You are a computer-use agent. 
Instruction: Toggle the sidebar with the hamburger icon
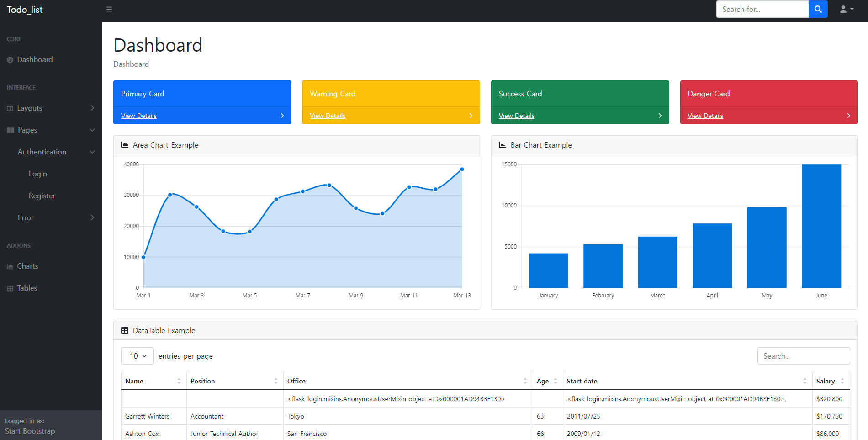109,9
